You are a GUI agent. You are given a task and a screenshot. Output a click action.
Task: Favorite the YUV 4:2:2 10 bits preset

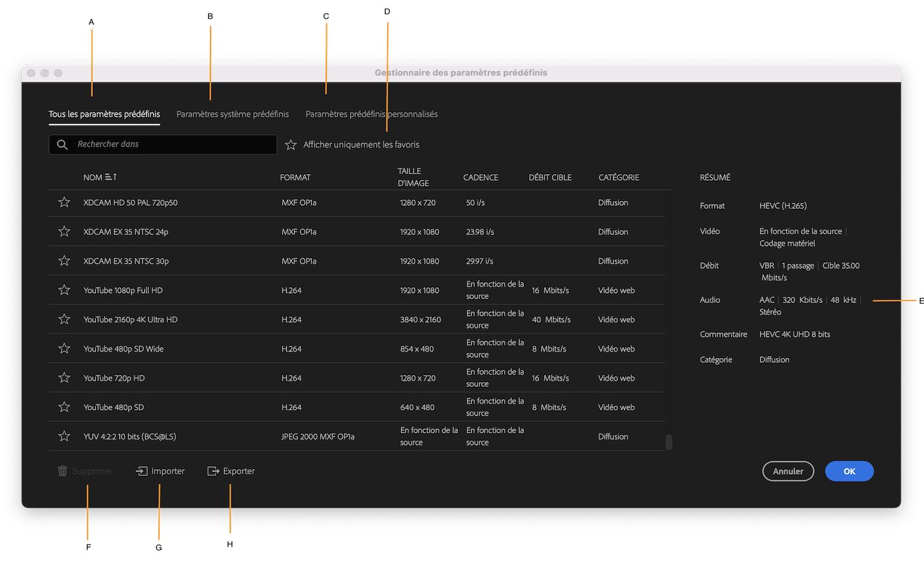pyautogui.click(x=64, y=436)
